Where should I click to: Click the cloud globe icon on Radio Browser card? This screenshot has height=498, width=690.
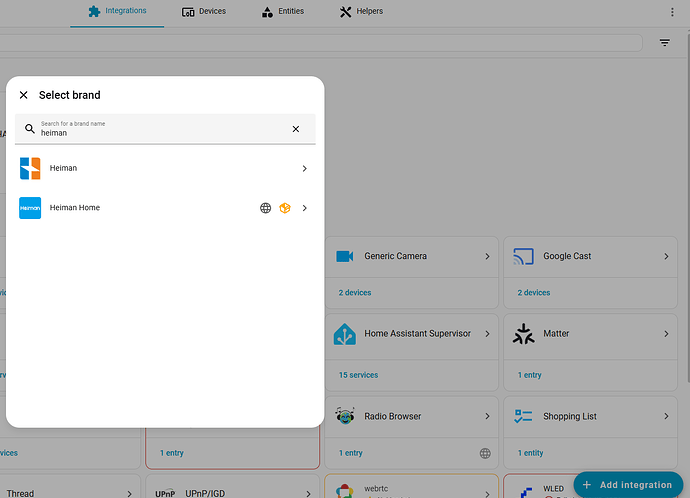(x=485, y=453)
